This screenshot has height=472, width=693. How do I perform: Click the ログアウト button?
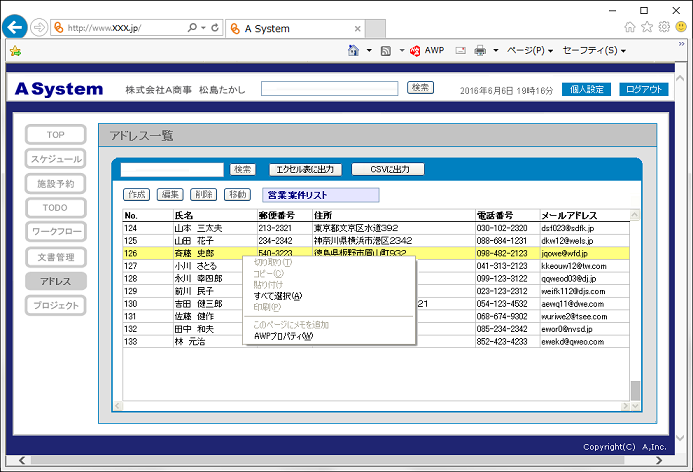[x=644, y=89]
